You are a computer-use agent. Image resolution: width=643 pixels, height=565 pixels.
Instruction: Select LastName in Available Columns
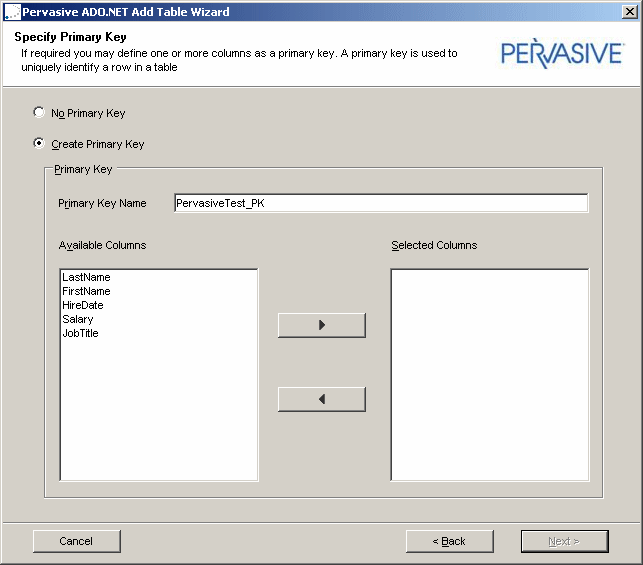pos(86,277)
